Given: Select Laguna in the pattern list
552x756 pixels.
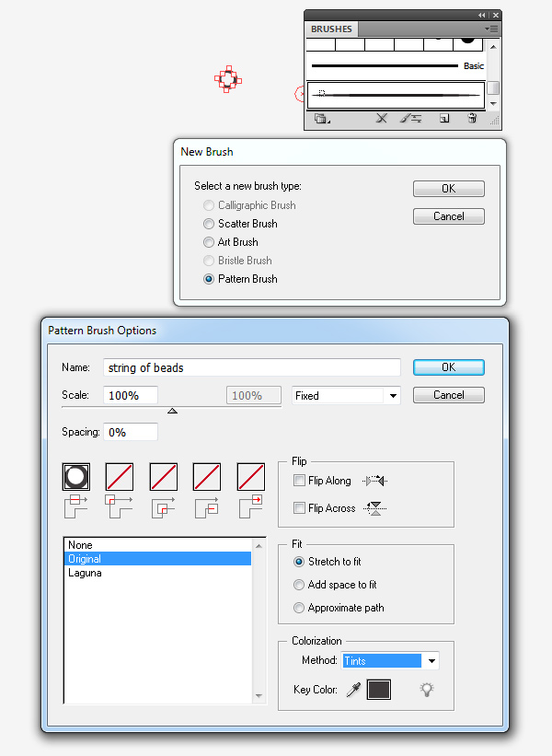Looking at the screenshot, I should tap(85, 573).
